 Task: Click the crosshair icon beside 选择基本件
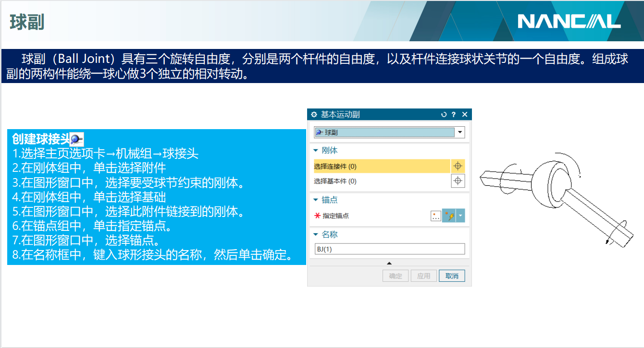coord(458,181)
